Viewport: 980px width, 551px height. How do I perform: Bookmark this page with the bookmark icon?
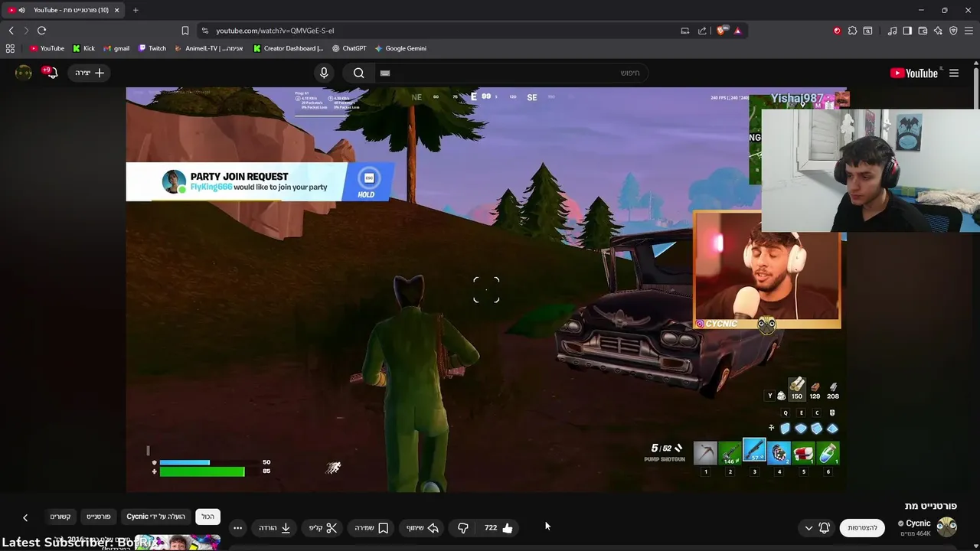185,31
